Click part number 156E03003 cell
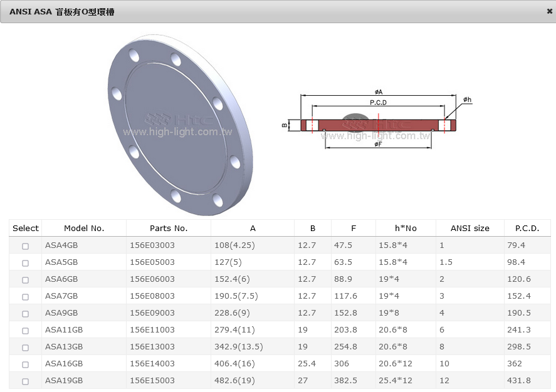Viewport: 556px width, 392px height. [x=152, y=245]
